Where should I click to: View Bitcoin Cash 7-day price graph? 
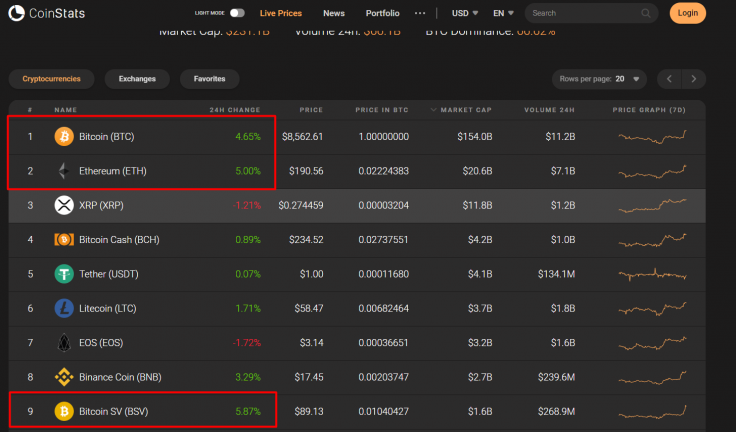tap(652, 239)
